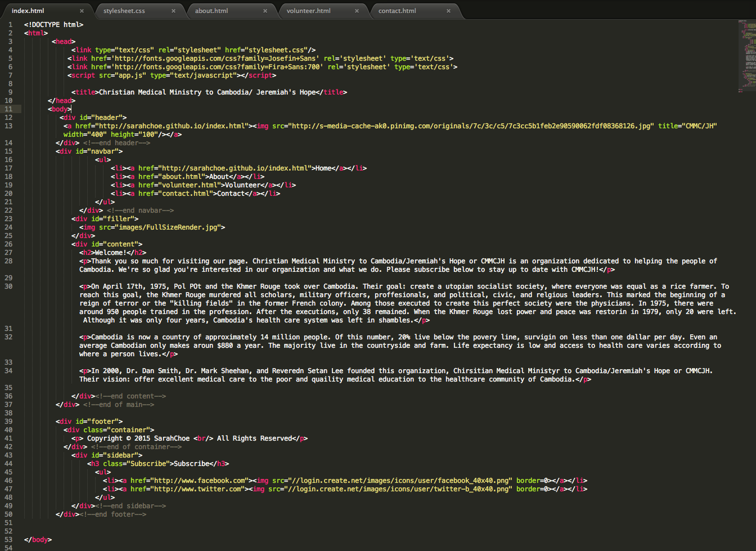Image resolution: width=756 pixels, height=551 pixels.
Task: Click the opening <body> tag on line 11
Action: [x=60, y=109]
